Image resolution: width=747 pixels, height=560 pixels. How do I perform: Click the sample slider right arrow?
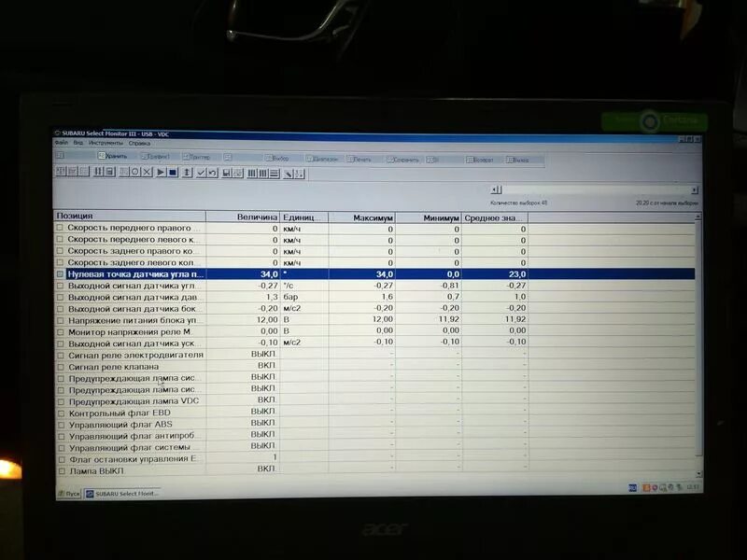[695, 190]
